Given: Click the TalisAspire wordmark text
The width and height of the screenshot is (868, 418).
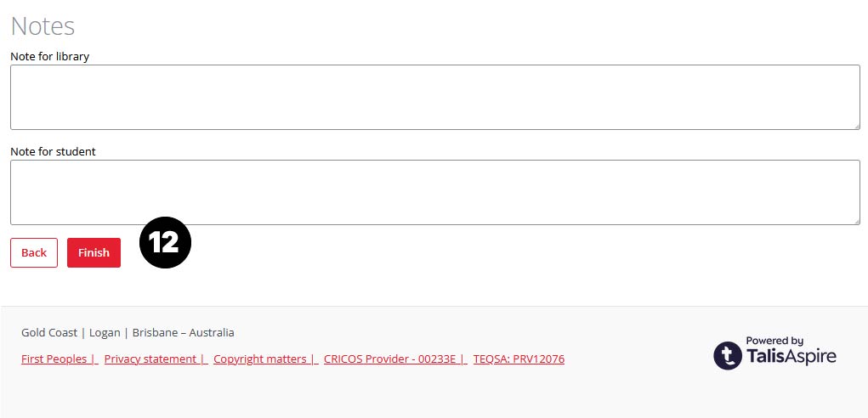Looking at the screenshot, I should tap(791, 358).
